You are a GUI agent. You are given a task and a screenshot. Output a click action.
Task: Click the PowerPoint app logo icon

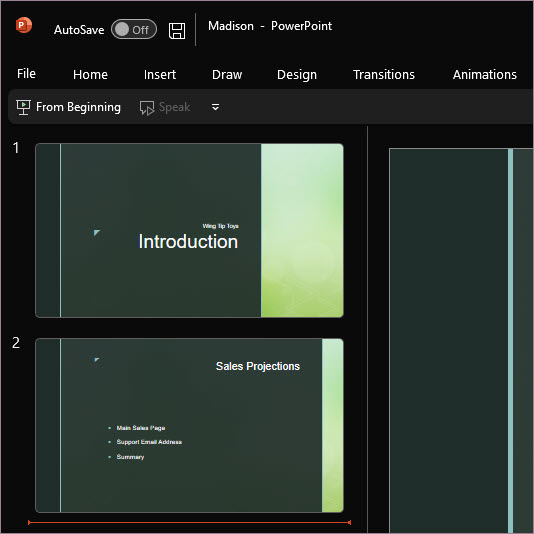pyautogui.click(x=23, y=25)
